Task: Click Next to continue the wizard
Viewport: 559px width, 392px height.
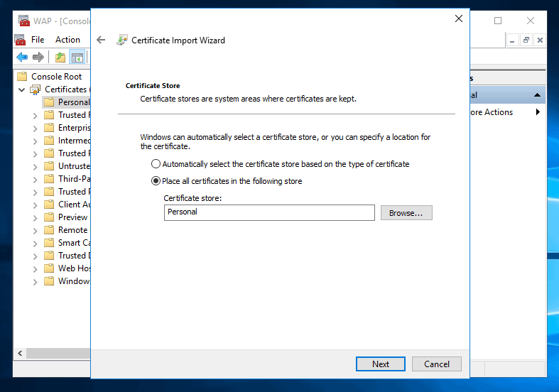Action: click(x=381, y=364)
